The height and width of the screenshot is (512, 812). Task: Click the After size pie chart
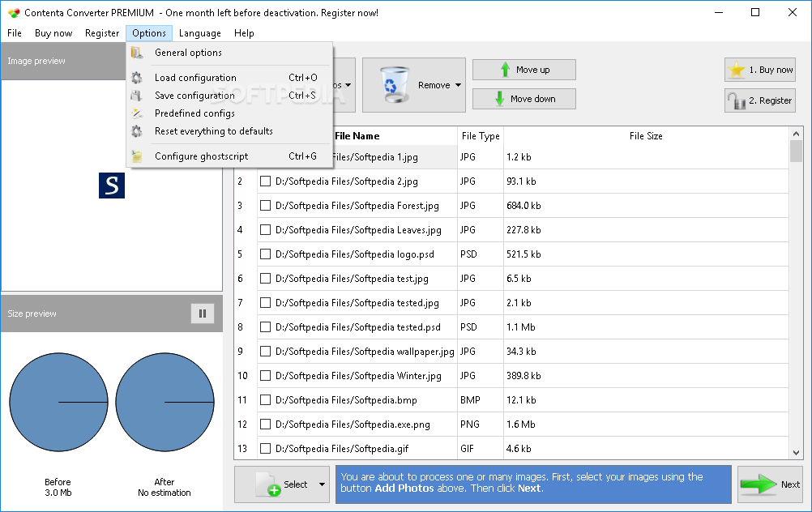click(165, 403)
